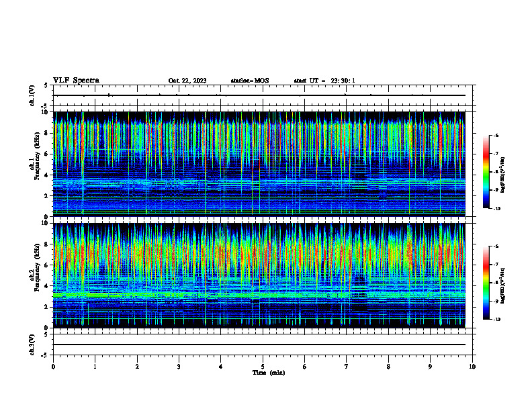Click the "Time (min)" axis title
532x411 pixels.
(269, 373)
